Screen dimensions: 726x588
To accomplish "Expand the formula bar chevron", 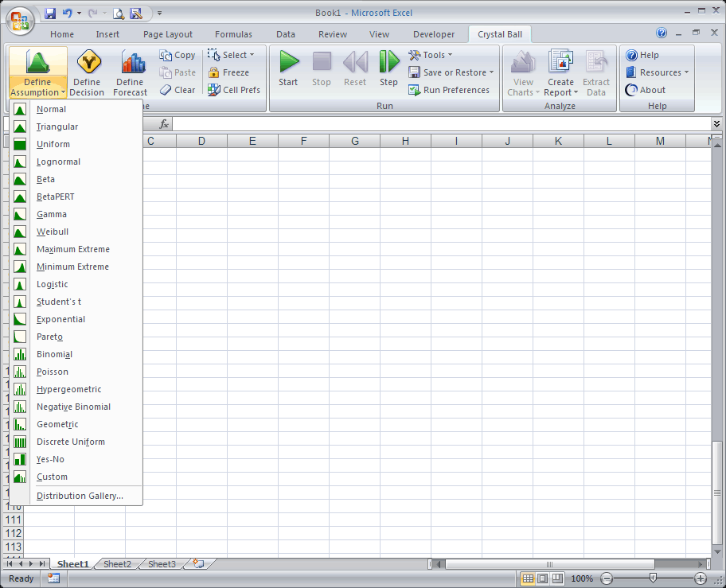I will coord(716,123).
